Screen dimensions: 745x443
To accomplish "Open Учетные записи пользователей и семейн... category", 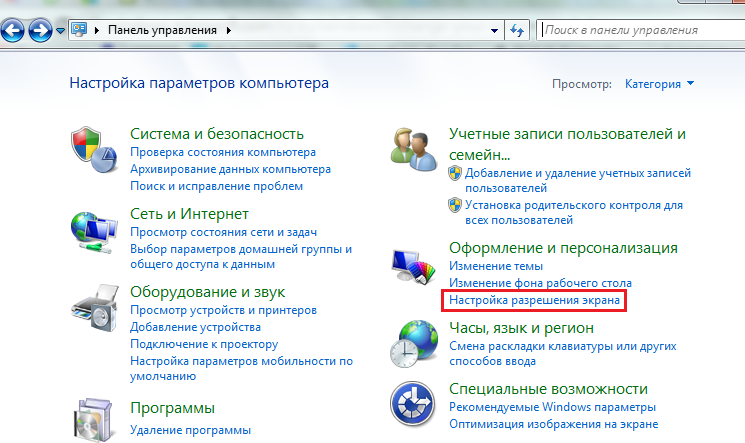I will coord(567,144).
